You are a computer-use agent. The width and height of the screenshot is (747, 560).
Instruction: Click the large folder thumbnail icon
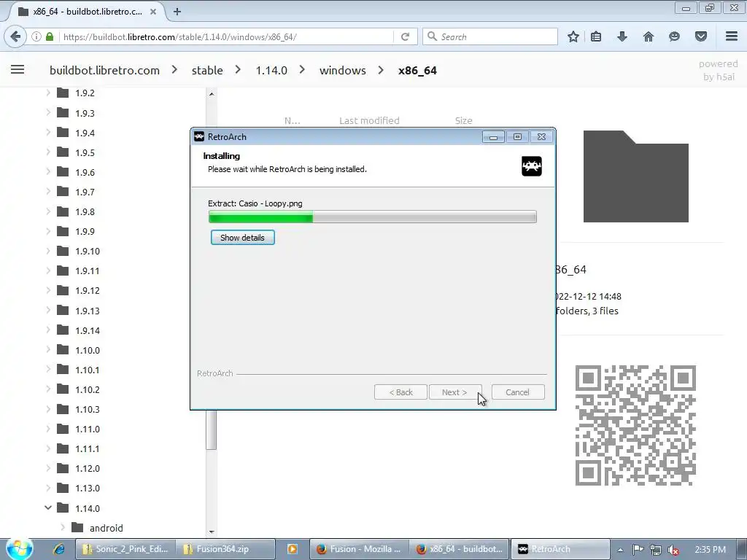636,176
